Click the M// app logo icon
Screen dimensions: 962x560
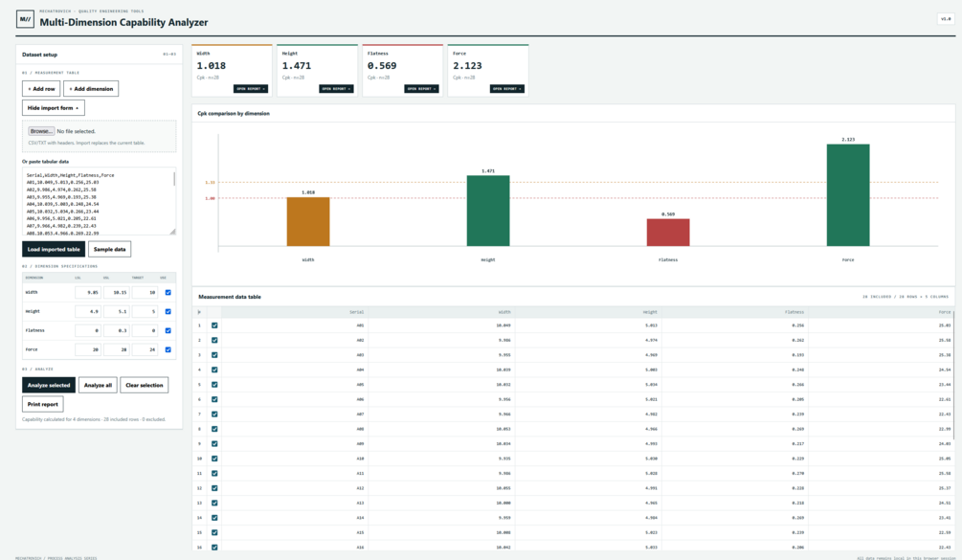[25, 19]
